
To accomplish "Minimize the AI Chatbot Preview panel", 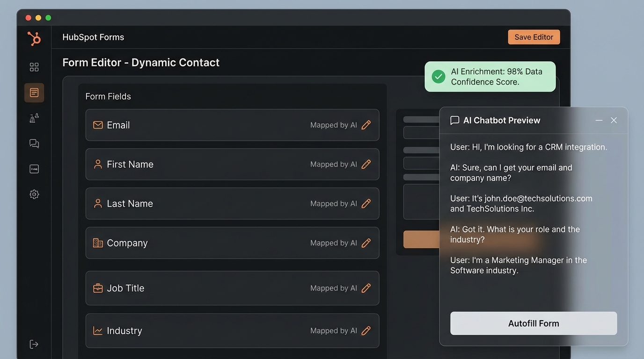I will 599,120.
